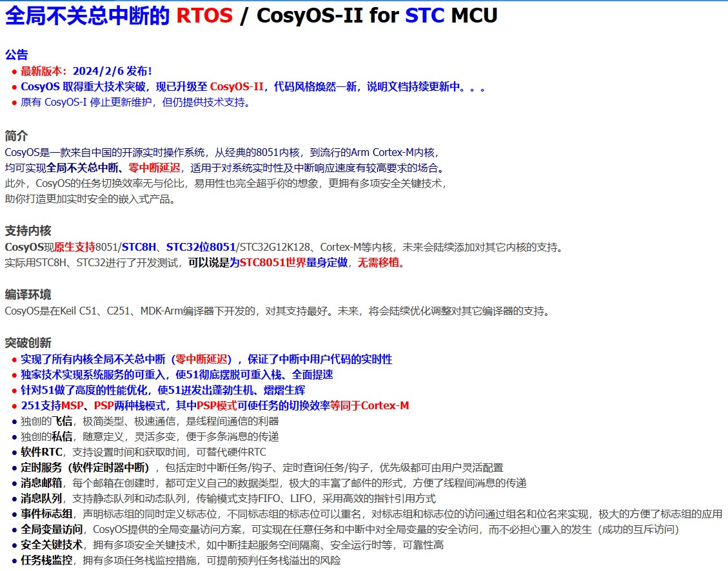Click the '简介' section heading

pyautogui.click(x=16, y=136)
